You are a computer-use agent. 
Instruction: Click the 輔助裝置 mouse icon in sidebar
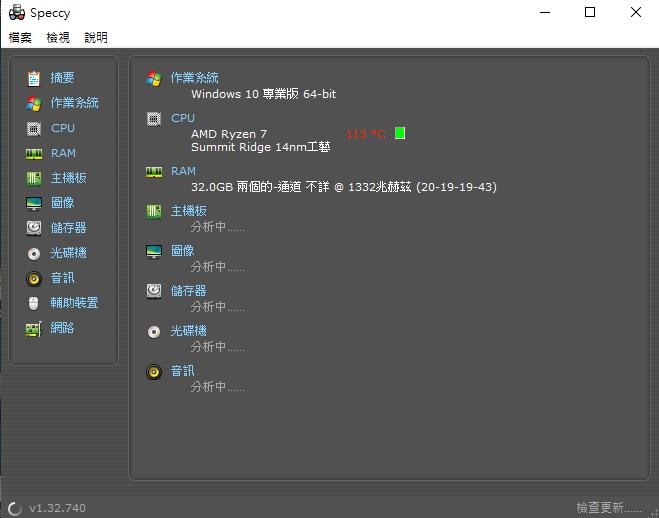point(34,303)
